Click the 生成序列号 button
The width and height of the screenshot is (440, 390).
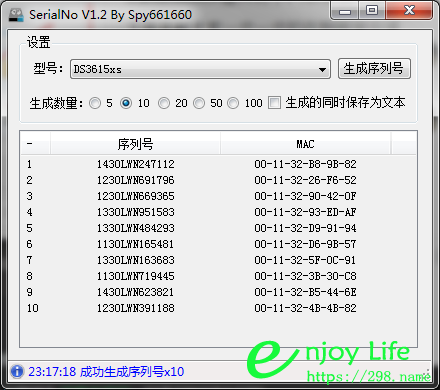pos(374,69)
